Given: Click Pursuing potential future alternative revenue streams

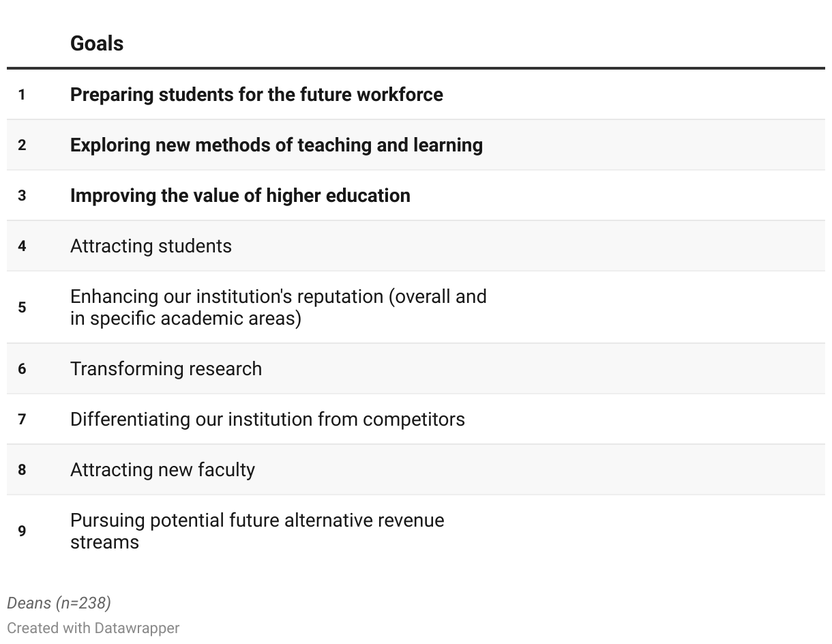Looking at the screenshot, I should tap(257, 531).
